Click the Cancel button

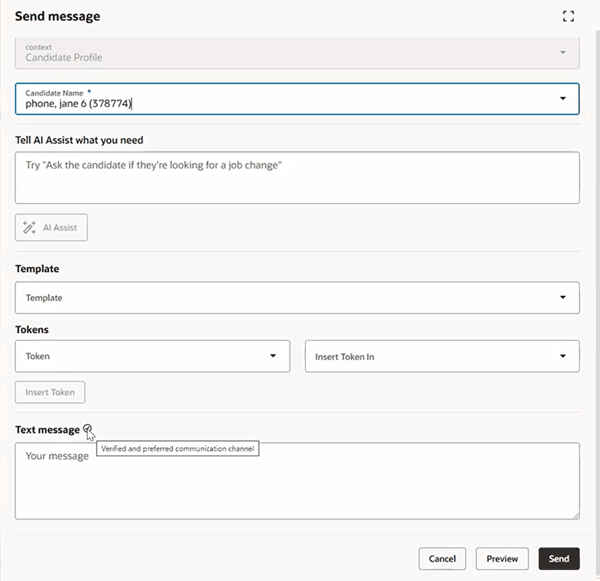point(442,559)
